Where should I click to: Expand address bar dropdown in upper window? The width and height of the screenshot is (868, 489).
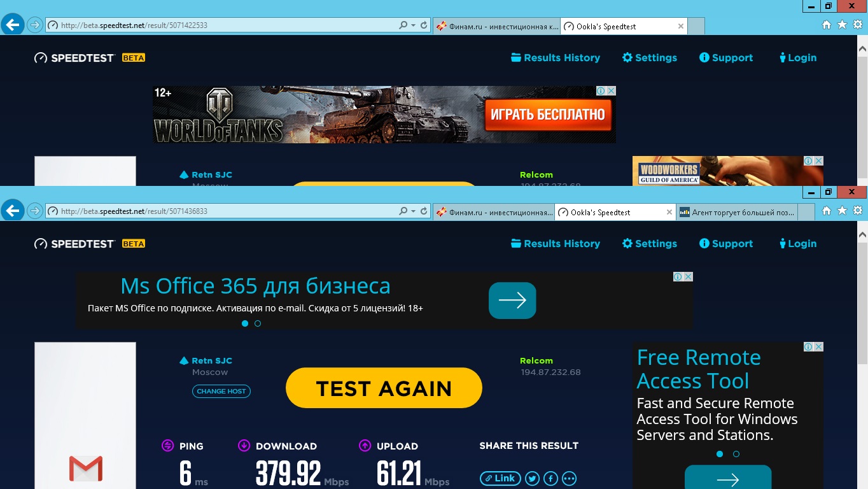[x=414, y=25]
